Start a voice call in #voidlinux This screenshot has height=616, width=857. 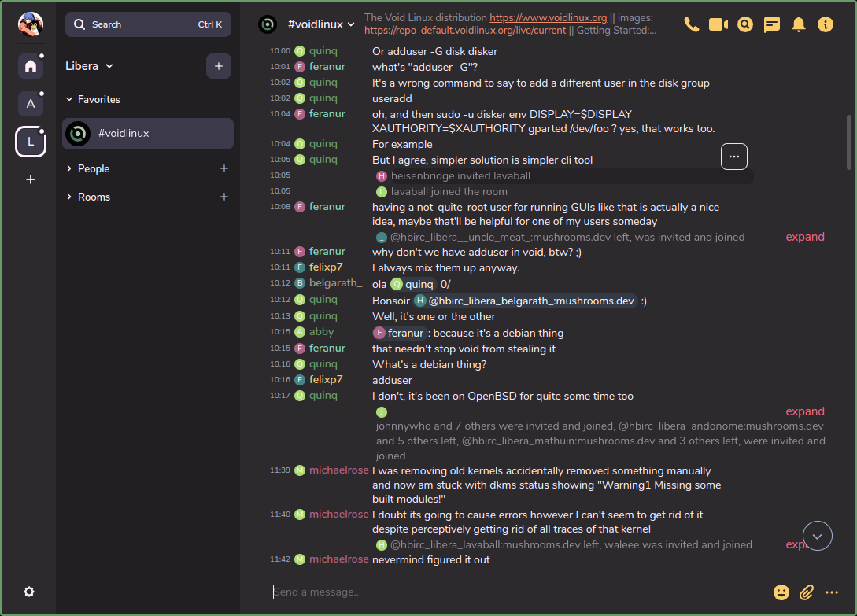(692, 24)
